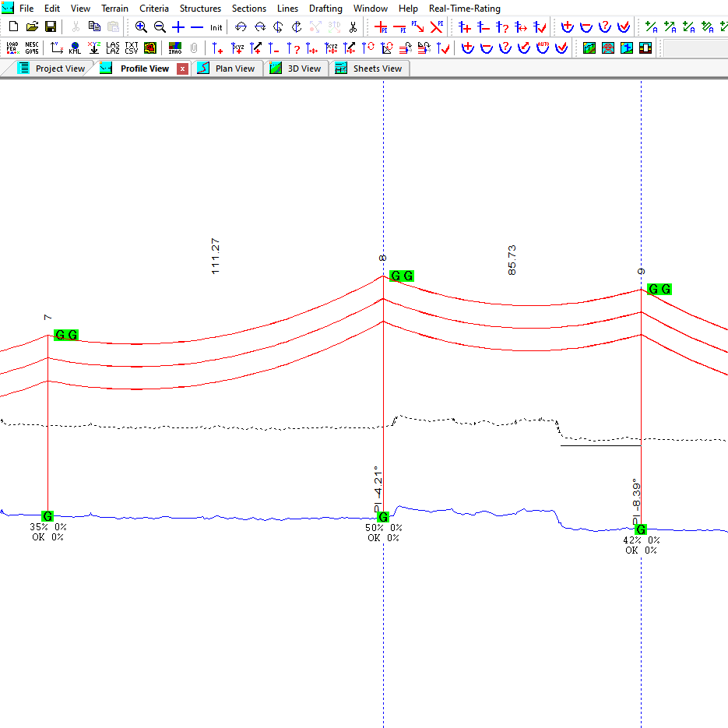Open the Real-Time-Rating menu
This screenshot has width=728, height=728.
pyautogui.click(x=465, y=9)
